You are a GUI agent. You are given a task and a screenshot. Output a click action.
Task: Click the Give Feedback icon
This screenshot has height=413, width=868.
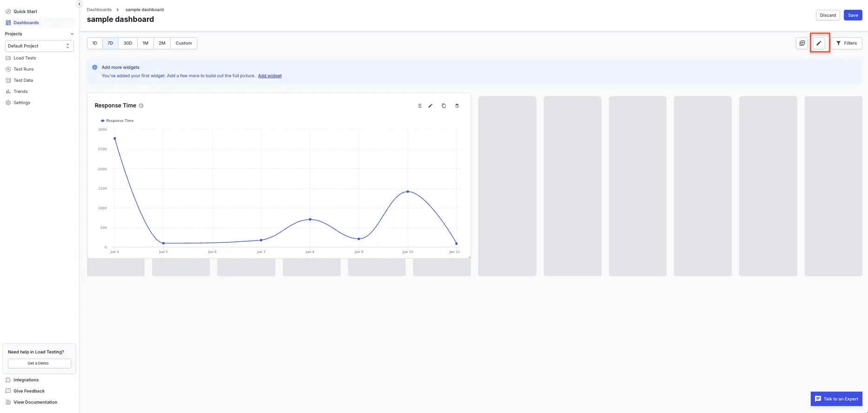(x=8, y=391)
